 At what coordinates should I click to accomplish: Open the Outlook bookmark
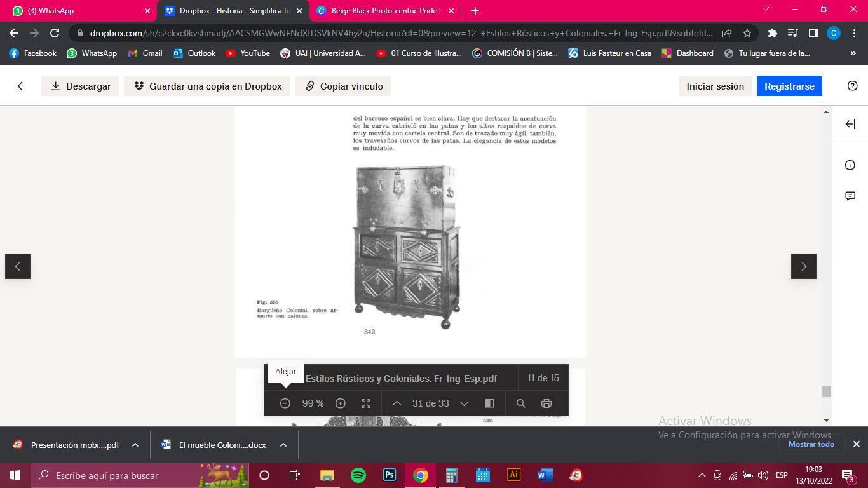click(194, 53)
